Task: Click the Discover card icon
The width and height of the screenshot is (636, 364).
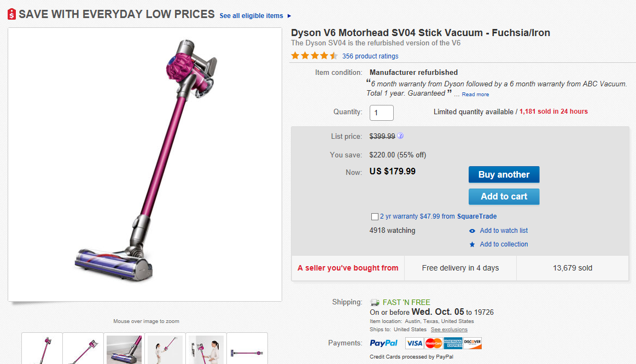Action: [472, 343]
